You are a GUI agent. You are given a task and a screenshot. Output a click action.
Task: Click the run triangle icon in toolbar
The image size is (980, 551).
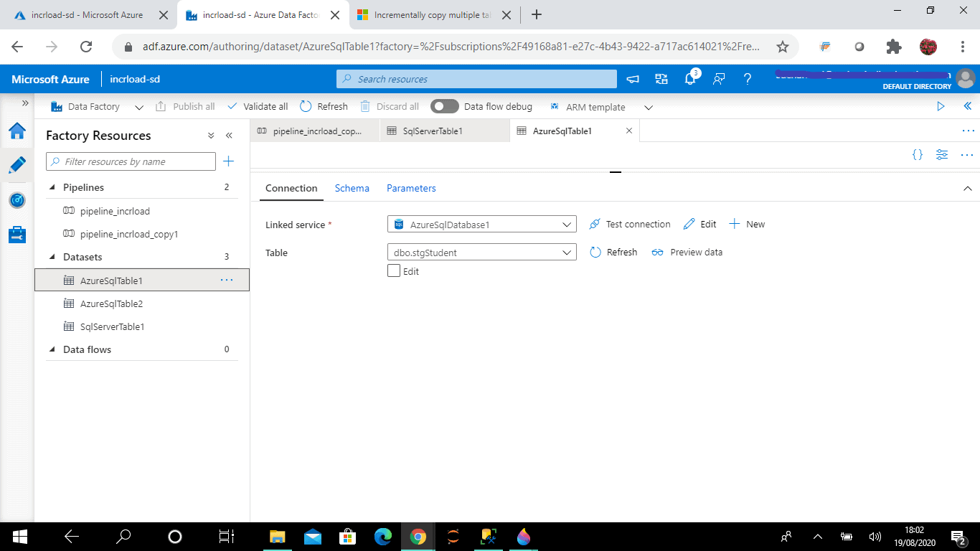click(941, 106)
